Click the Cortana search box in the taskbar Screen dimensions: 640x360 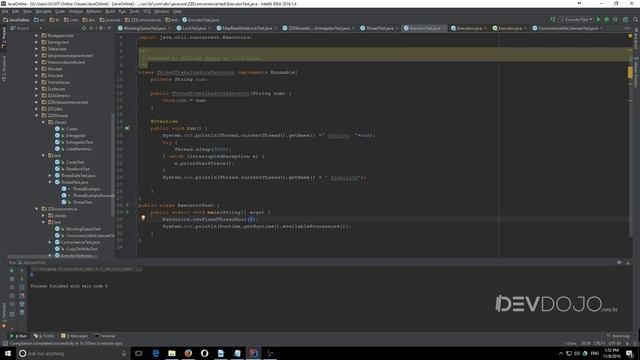tap(73, 353)
